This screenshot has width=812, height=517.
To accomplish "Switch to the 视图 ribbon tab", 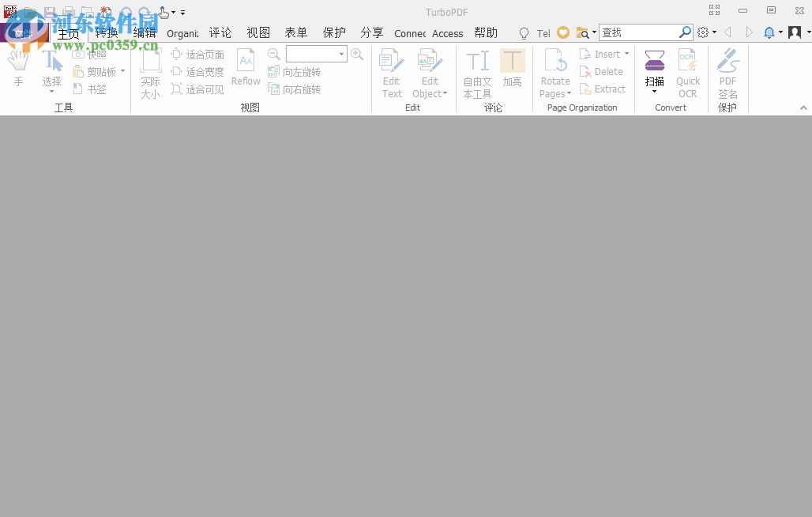I will tap(258, 32).
